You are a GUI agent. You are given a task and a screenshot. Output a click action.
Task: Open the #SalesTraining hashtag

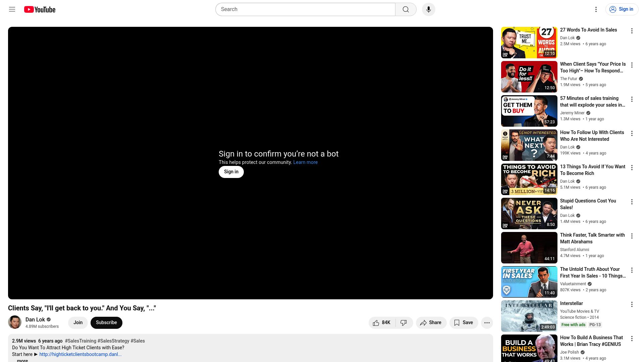coord(80,341)
